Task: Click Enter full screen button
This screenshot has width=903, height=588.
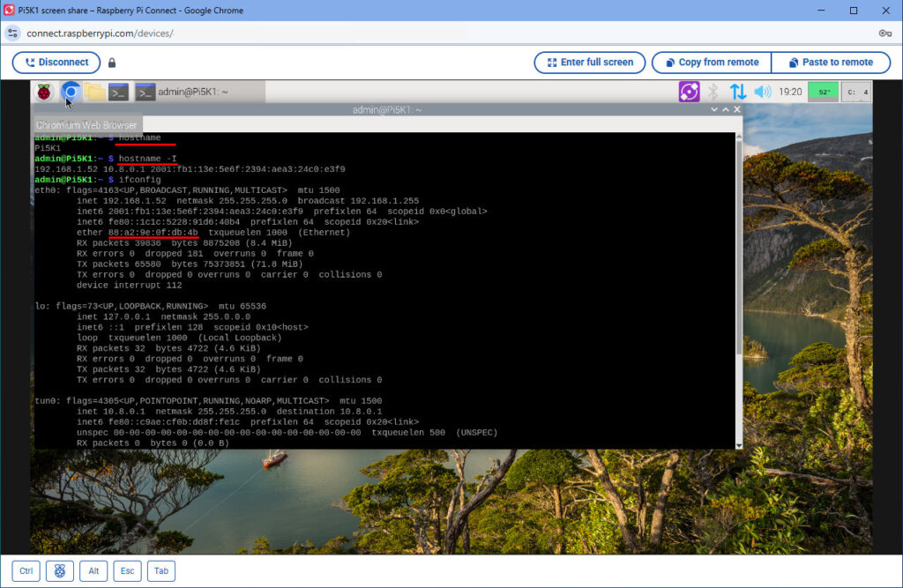Action: pyautogui.click(x=590, y=63)
